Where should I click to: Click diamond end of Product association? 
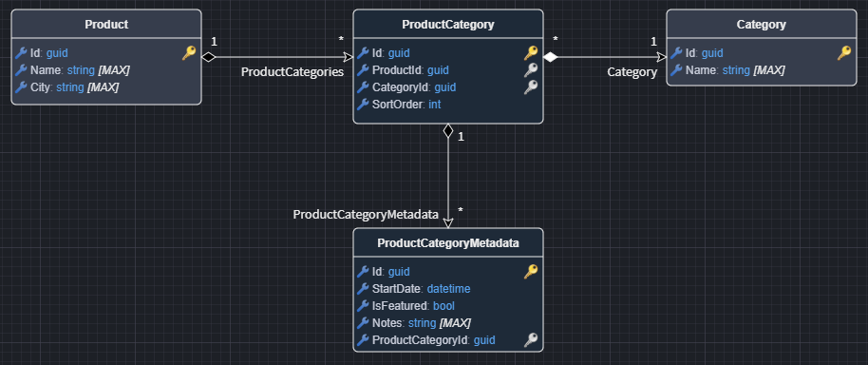coord(209,56)
